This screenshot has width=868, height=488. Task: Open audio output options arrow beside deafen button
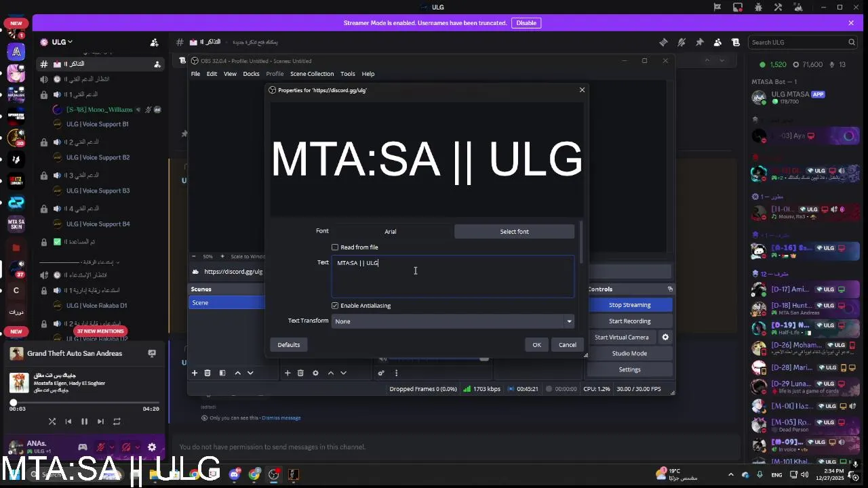click(x=137, y=447)
